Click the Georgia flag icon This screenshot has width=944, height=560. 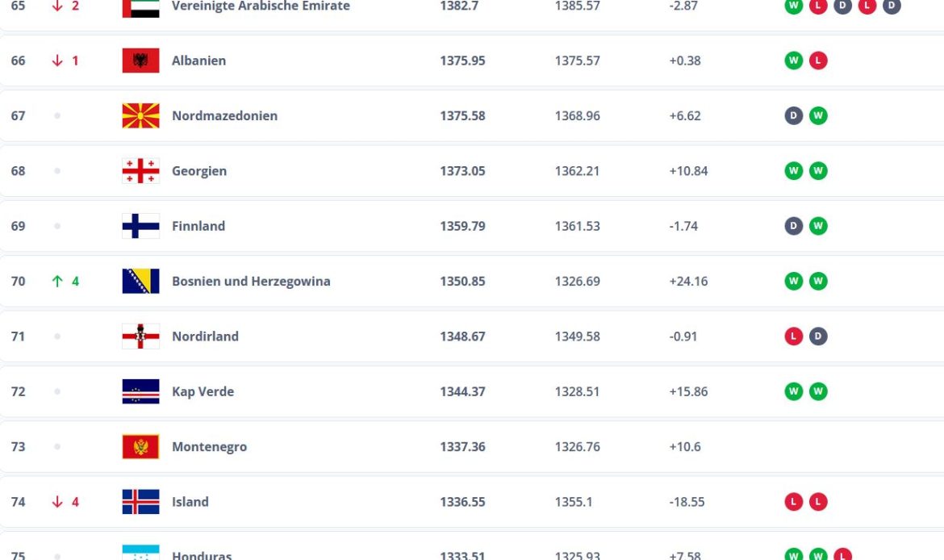[140, 171]
